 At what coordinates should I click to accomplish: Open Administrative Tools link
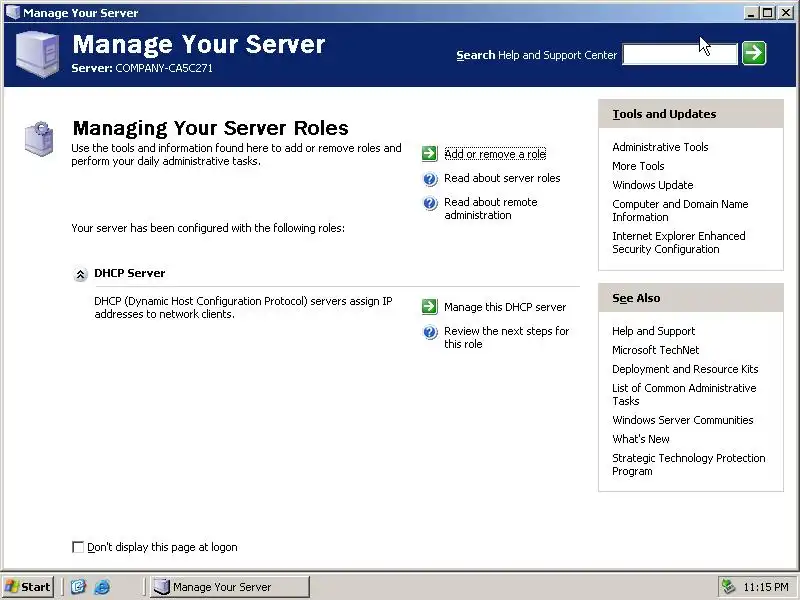coord(660,147)
